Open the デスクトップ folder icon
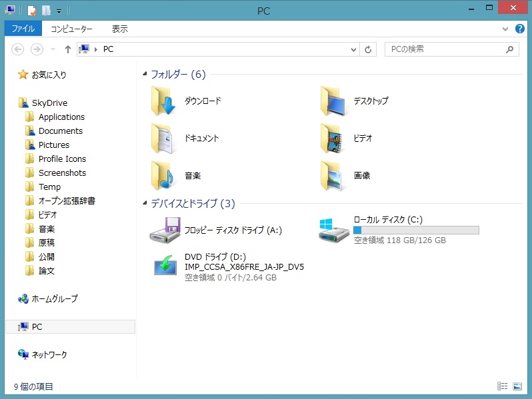The image size is (532, 399). click(x=333, y=101)
